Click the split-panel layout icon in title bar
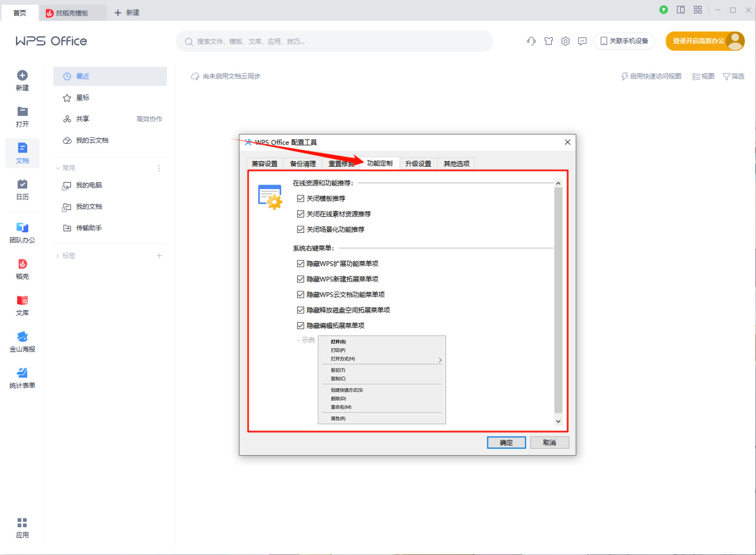The width and height of the screenshot is (756, 555). (680, 10)
